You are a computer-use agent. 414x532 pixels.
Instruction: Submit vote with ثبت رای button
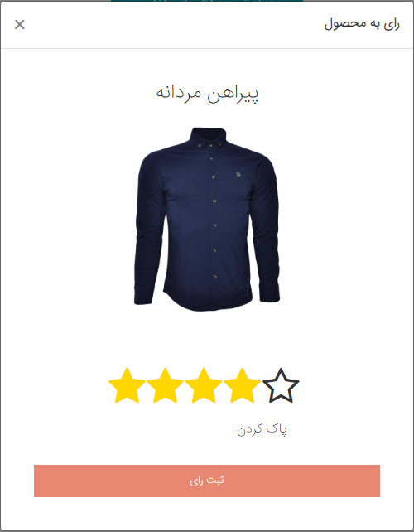(x=207, y=481)
